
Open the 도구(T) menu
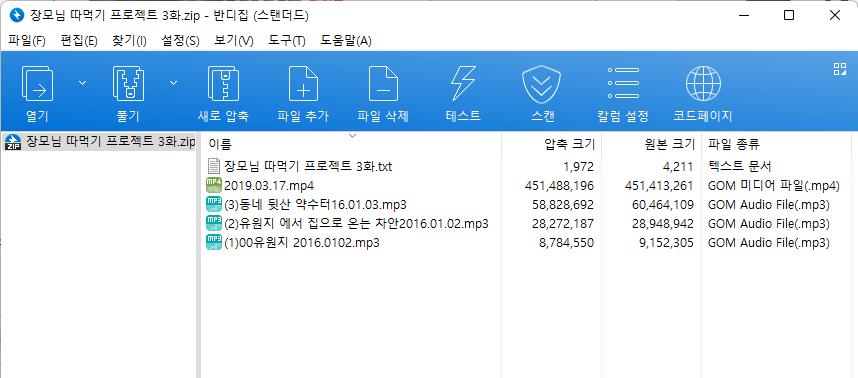(287, 41)
